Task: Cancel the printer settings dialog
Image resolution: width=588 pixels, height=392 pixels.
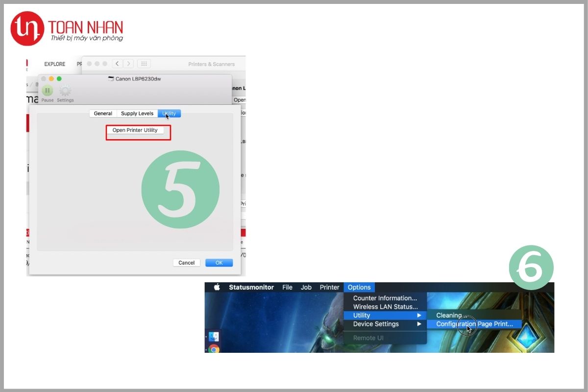Action: [187, 263]
